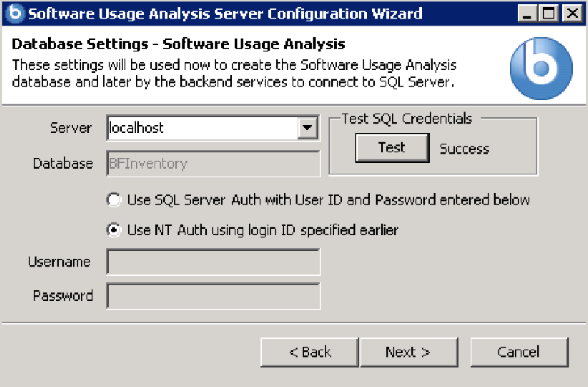Click the Test SQL Credentials group label
Viewport: 588px width, 387px height.
click(x=407, y=118)
